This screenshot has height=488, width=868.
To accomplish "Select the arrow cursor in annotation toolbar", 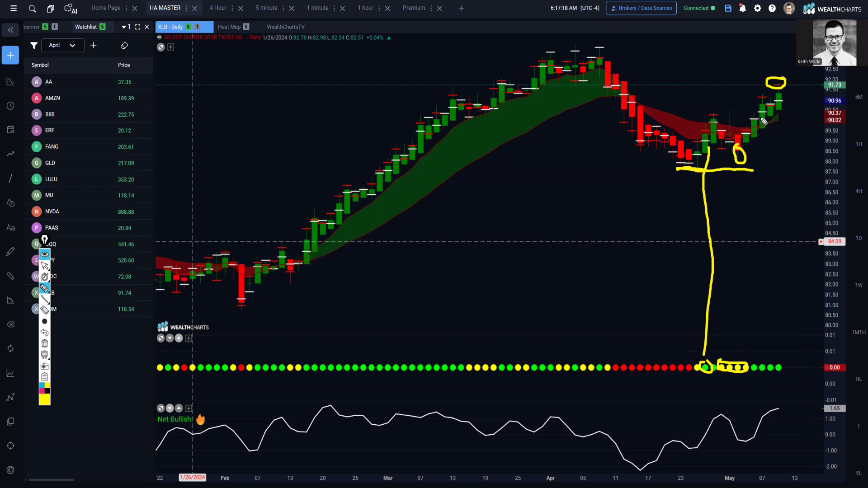I will tap(44, 266).
